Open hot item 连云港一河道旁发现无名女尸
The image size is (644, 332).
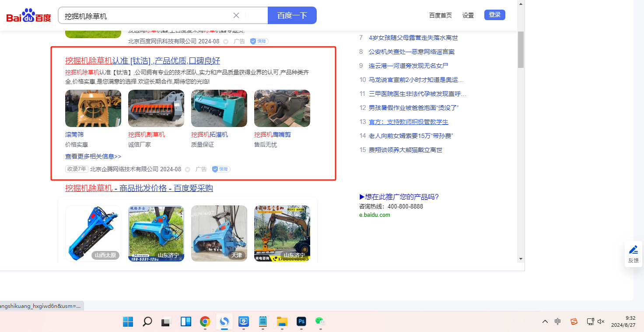tap(409, 66)
